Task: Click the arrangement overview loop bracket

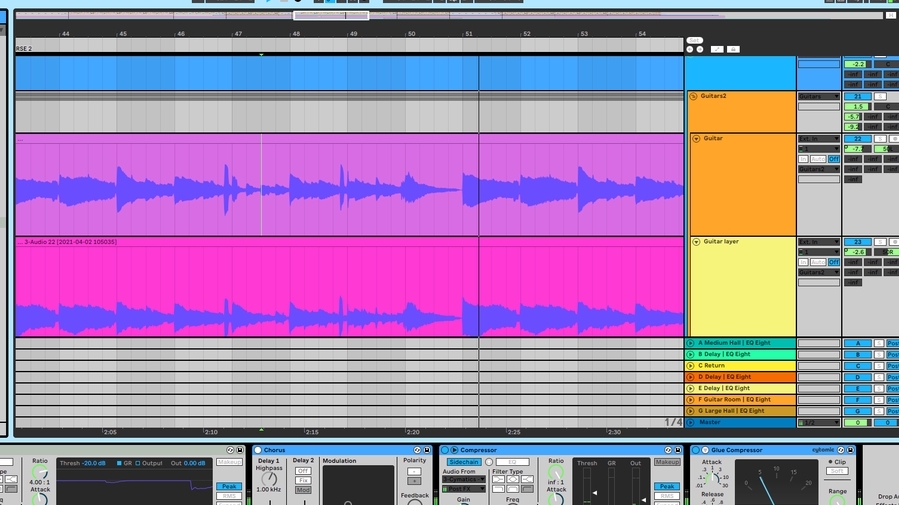Action: pyautogui.click(x=331, y=15)
